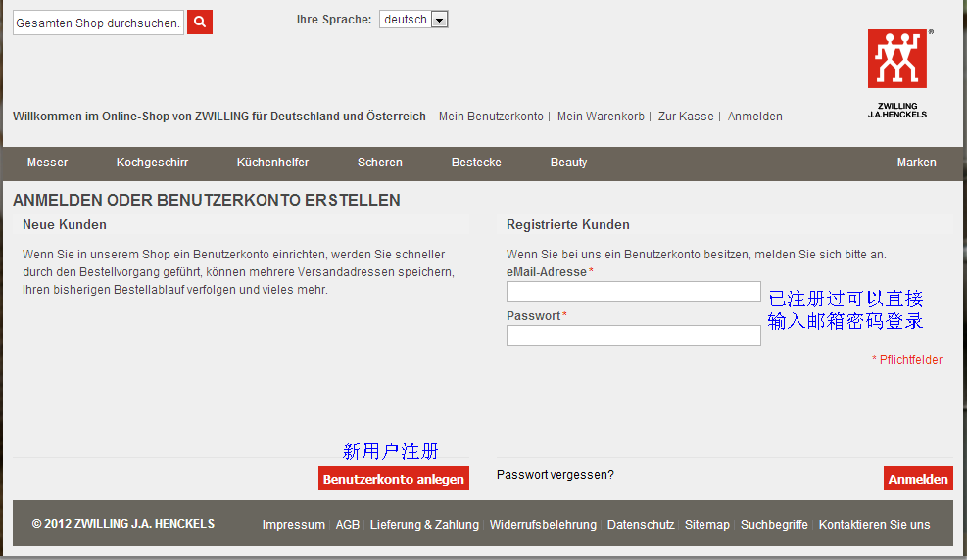Click the eMail-Adresse input field

click(x=633, y=292)
